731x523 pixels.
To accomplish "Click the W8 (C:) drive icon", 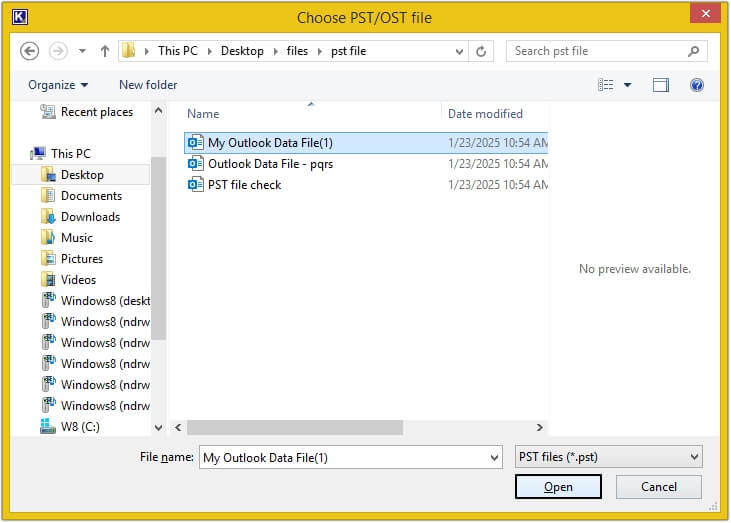I will [48, 426].
